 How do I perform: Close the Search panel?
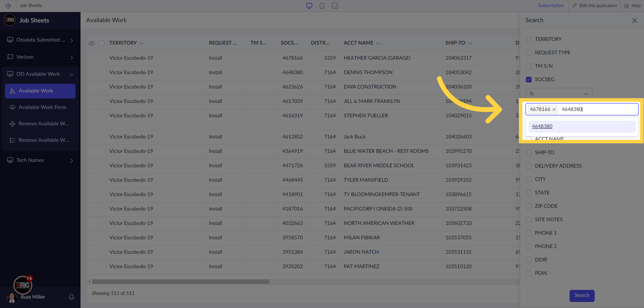(635, 20)
